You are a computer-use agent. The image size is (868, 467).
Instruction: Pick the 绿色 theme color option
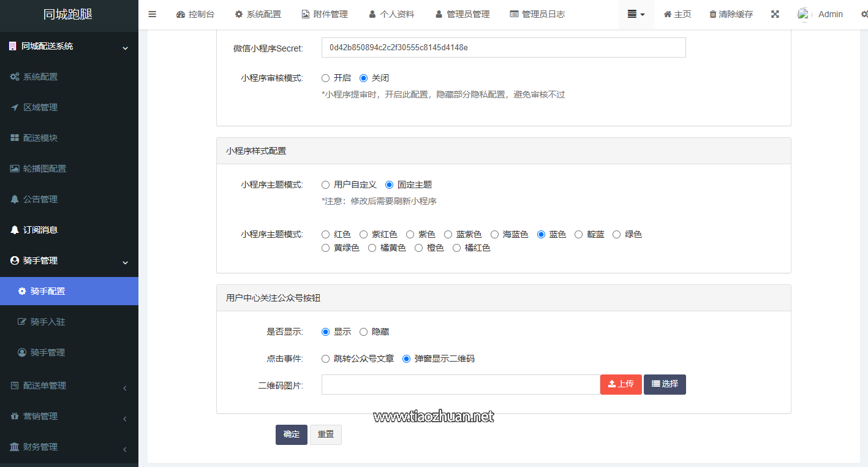(x=617, y=234)
